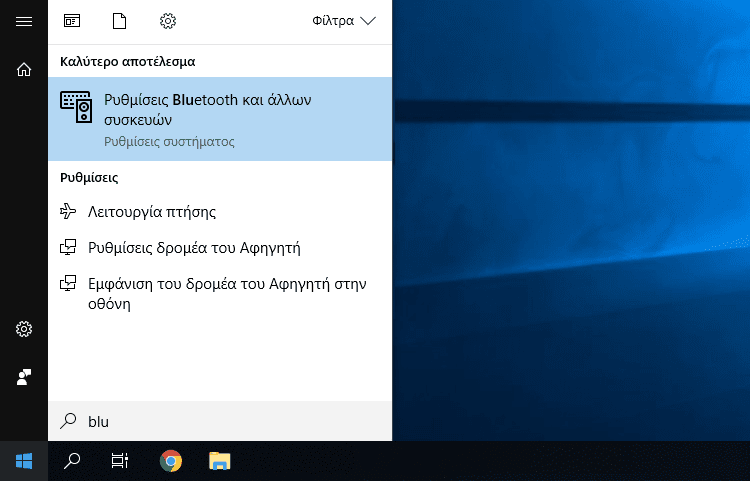The height and width of the screenshot is (481, 750).
Task: Expand the hamburger menu in search sidebar
Action: click(x=24, y=22)
